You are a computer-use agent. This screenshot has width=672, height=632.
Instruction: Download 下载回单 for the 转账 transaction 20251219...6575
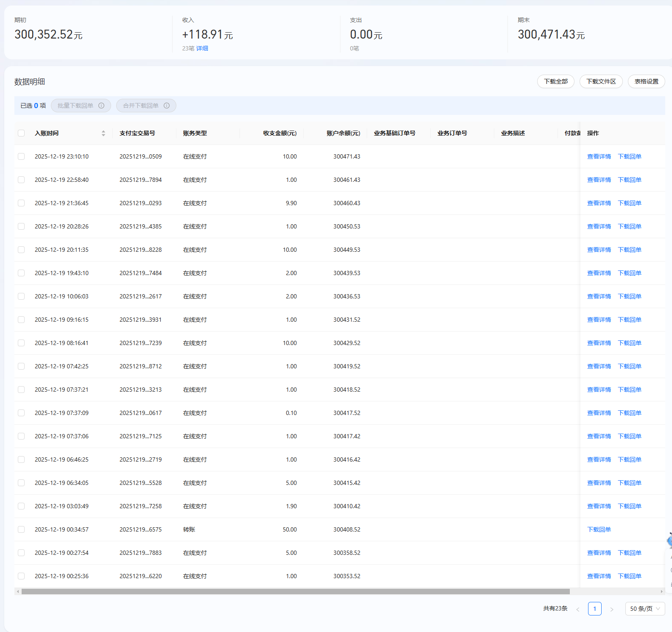[599, 529]
